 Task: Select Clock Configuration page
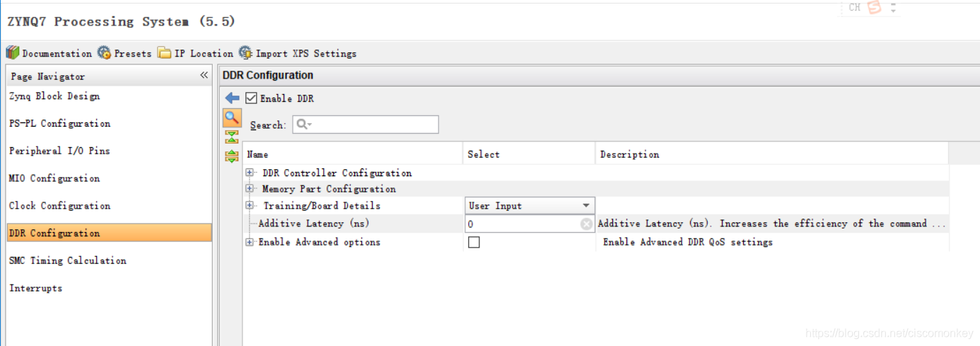pos(59,206)
